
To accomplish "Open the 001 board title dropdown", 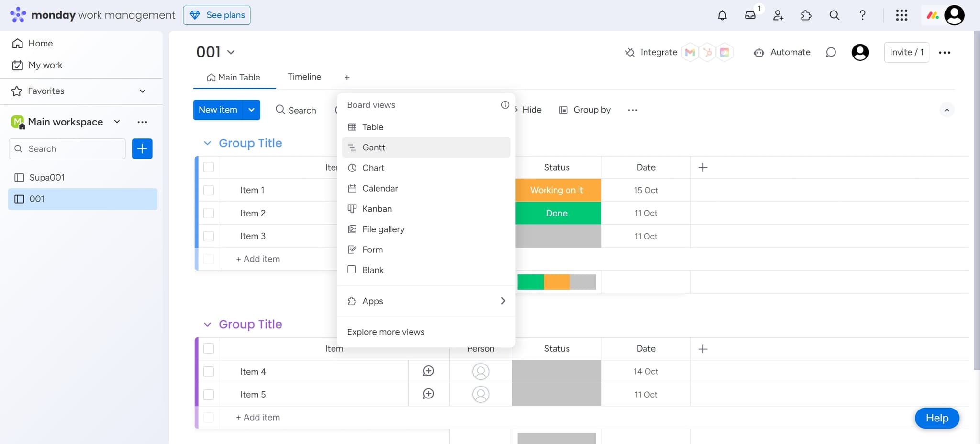I will 232,52.
